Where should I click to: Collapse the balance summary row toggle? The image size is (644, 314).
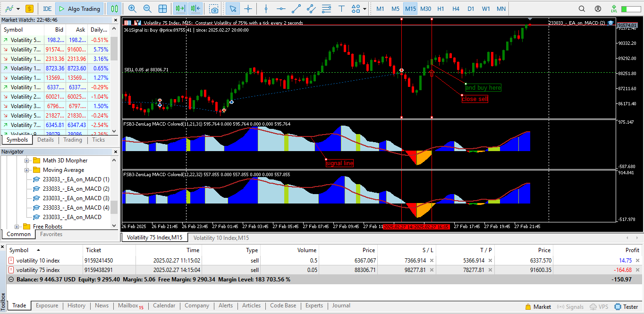(x=11, y=280)
